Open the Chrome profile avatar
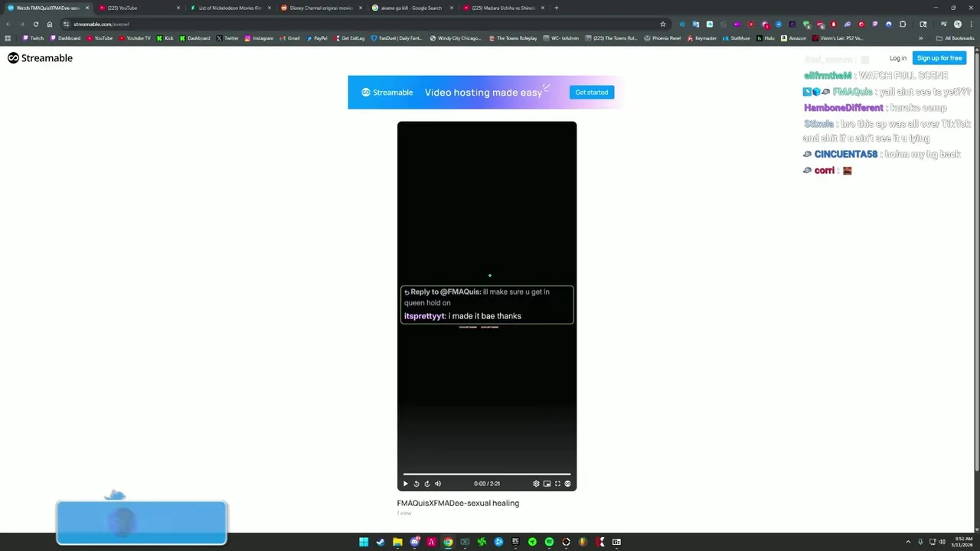The width and height of the screenshot is (980, 551). (957, 24)
